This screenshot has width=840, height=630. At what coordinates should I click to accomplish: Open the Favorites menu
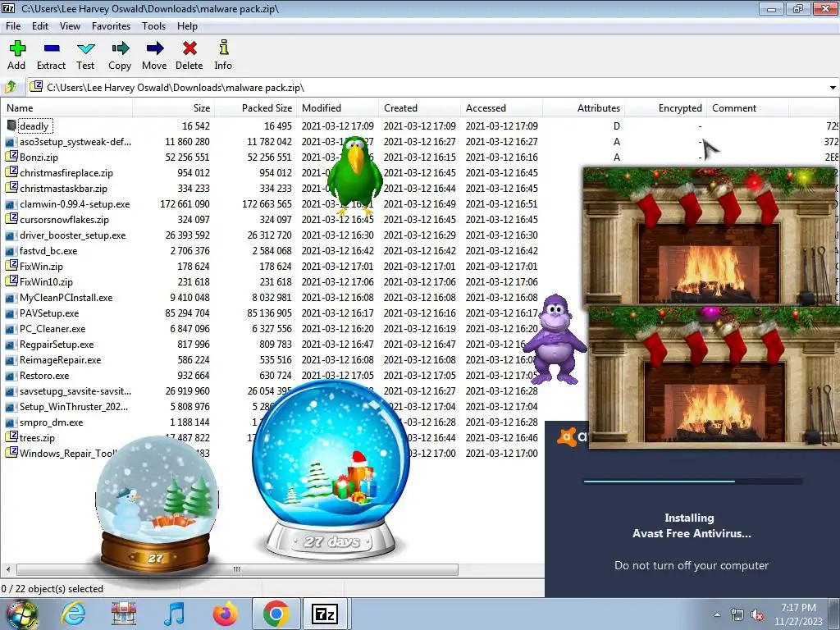click(x=111, y=25)
